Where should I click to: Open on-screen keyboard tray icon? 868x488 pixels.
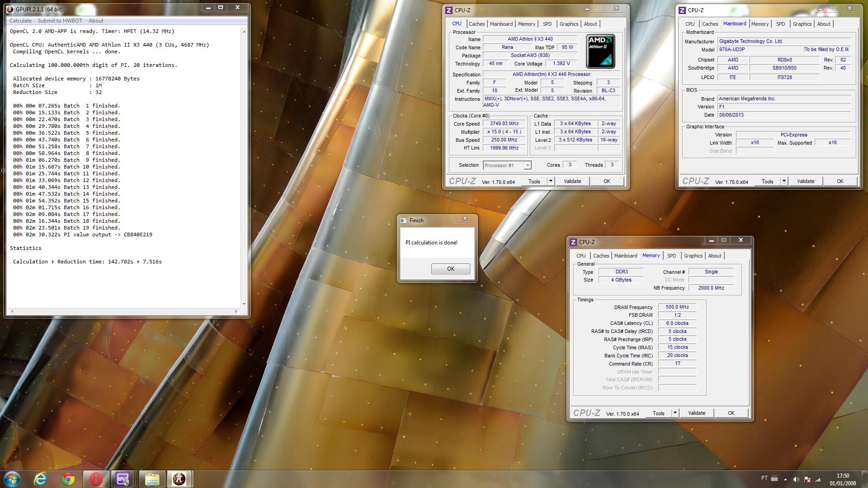(x=774, y=479)
